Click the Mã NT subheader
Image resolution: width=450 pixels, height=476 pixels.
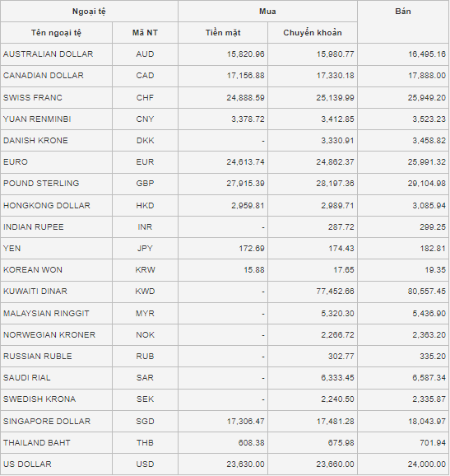(145, 32)
